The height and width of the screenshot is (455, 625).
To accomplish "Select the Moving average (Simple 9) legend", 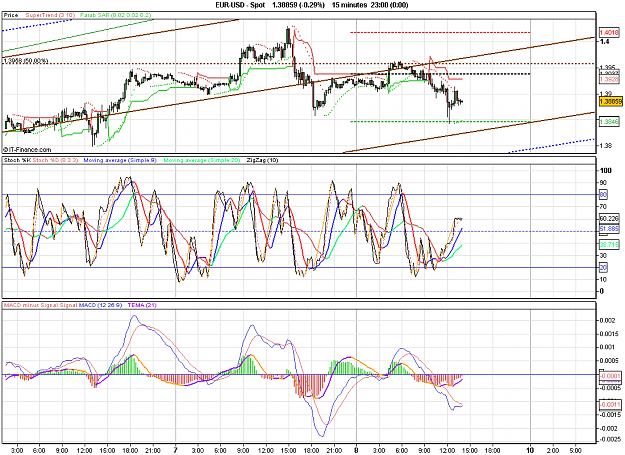I will click(120, 160).
